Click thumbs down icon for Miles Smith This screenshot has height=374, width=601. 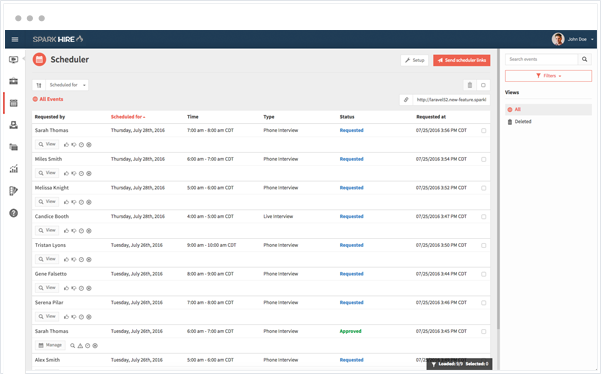[x=74, y=174]
